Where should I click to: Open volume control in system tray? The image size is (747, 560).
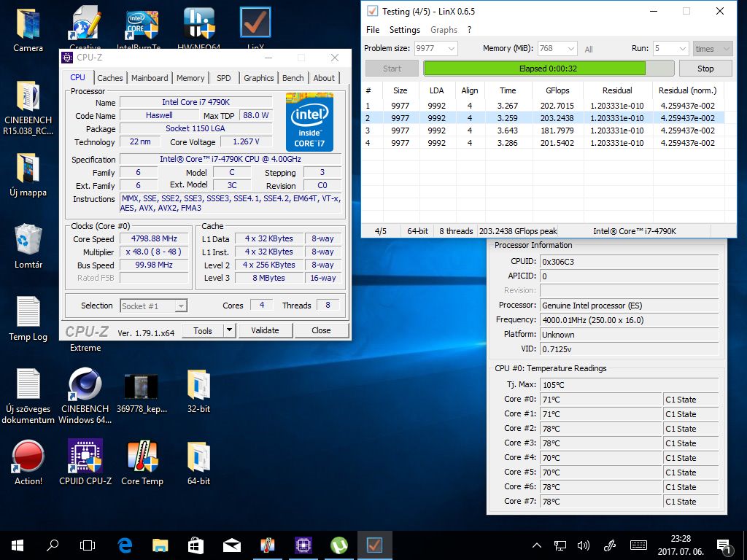click(583, 545)
